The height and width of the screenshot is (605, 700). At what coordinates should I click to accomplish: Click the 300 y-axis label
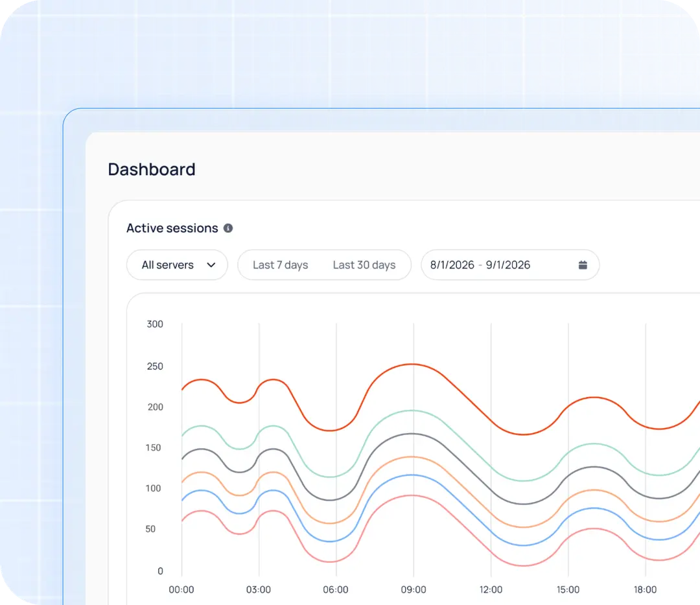[x=155, y=324]
